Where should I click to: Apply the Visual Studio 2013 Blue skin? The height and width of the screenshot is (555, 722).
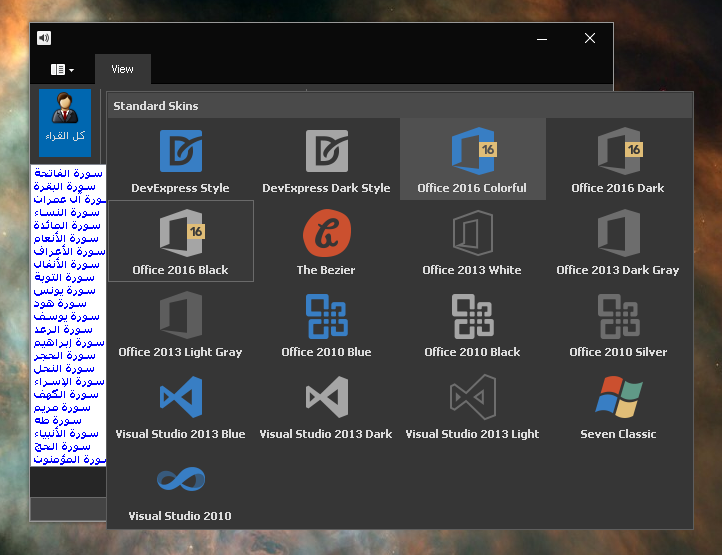[x=180, y=397]
